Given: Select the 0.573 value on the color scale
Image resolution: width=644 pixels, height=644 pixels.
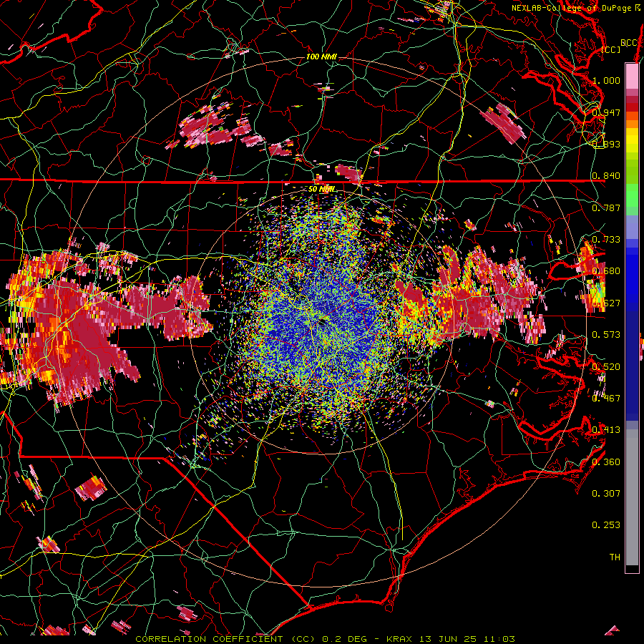Looking at the screenshot, I should point(606,335).
